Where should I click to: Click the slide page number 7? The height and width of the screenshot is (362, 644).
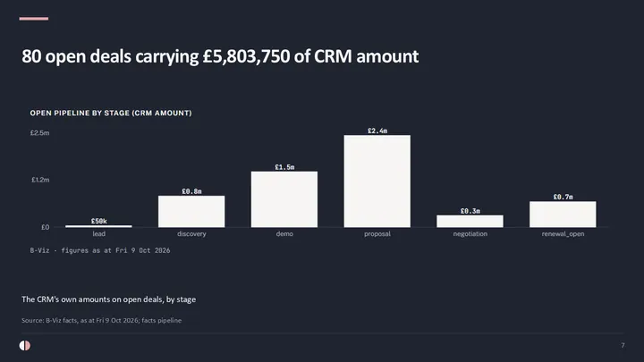tap(623, 345)
